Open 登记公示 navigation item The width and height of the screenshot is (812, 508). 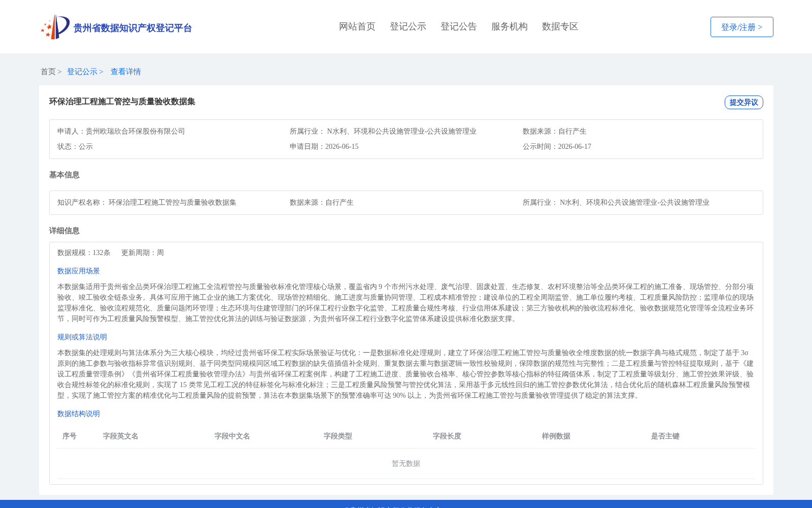click(x=408, y=26)
